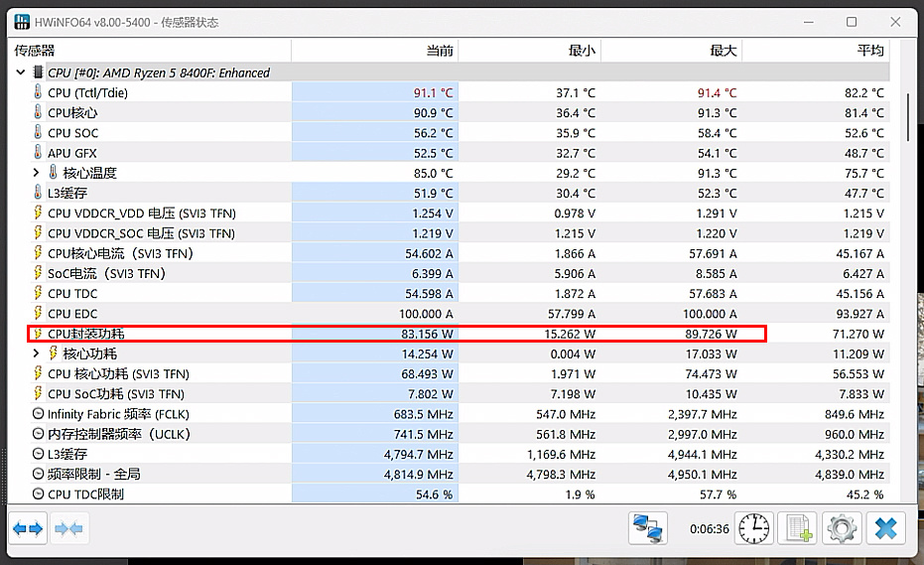Click the clock icon of CPU TDC限制
Viewport: 924px width, 565px height.
38,494
